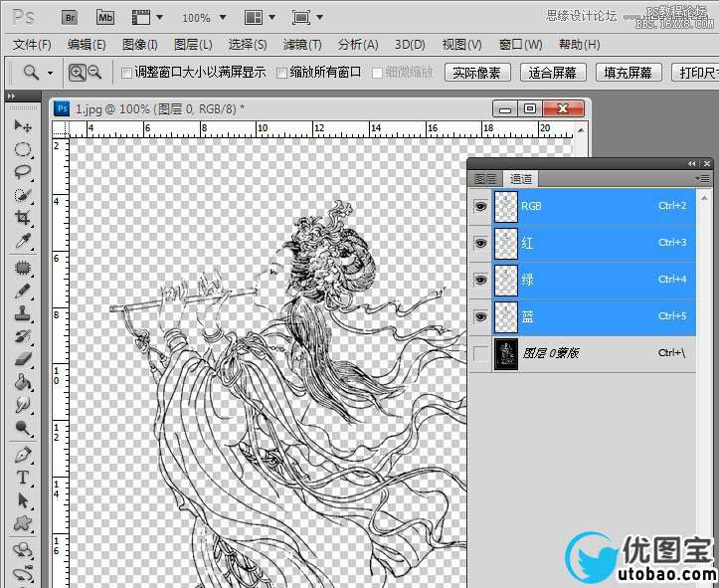Select the Horizontal Type tool
This screenshot has height=588, width=719.
(x=23, y=478)
